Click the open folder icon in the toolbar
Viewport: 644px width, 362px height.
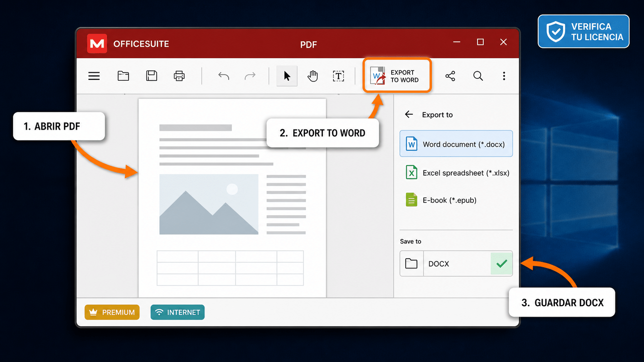click(123, 76)
